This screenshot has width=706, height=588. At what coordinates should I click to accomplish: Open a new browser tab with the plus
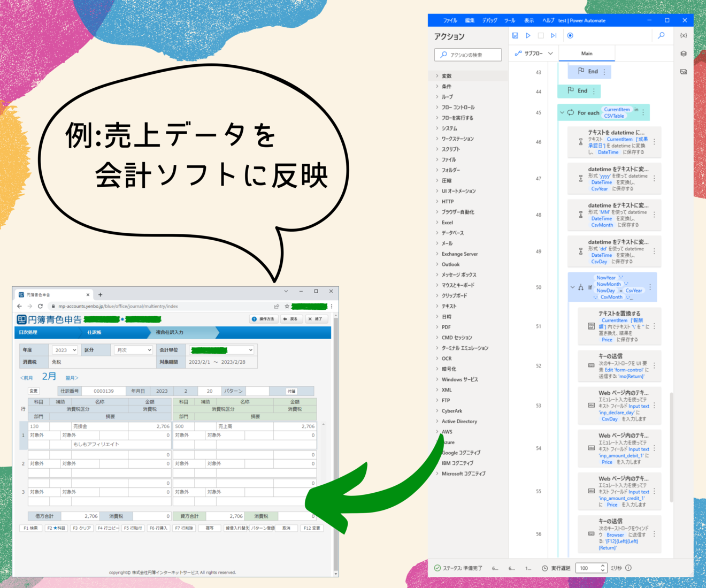coord(100,294)
